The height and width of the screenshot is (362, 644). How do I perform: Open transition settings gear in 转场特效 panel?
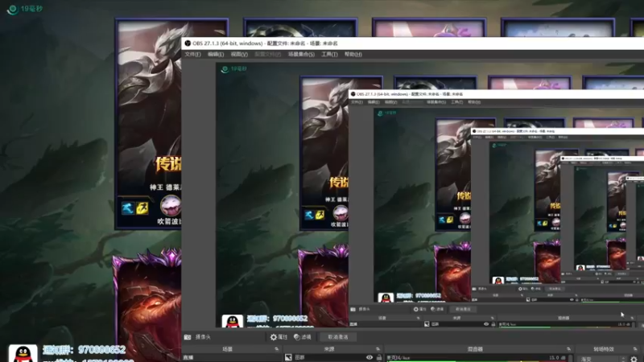point(634,359)
